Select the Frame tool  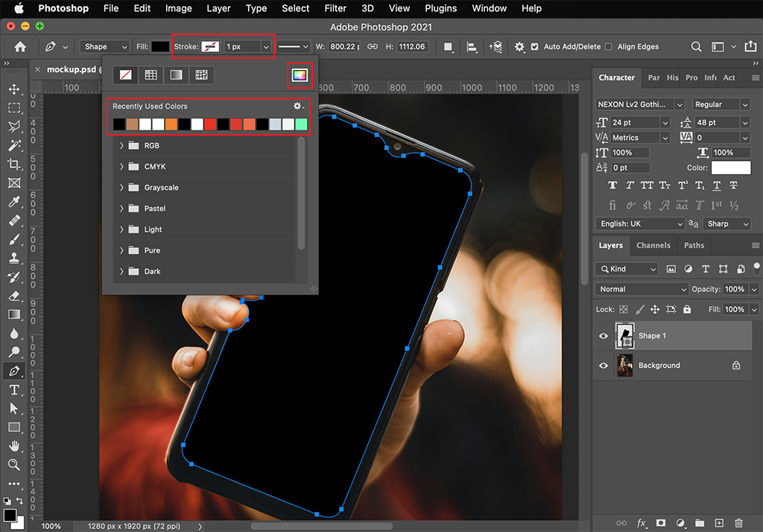14,183
